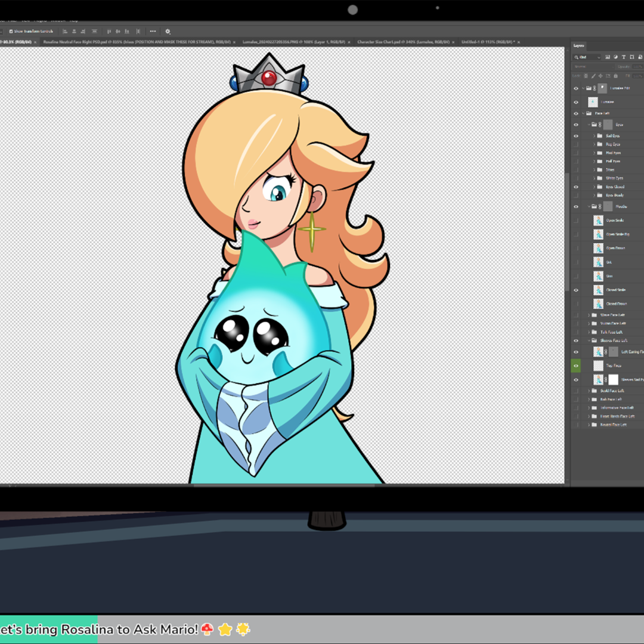This screenshot has height=644, width=644.
Task: Hide the Closed Smile layer
Action: tap(576, 290)
